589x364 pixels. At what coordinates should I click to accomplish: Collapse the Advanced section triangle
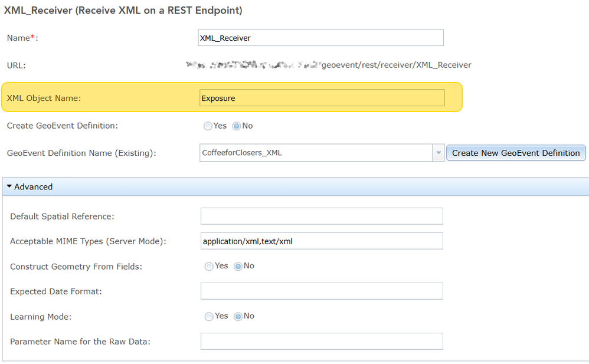(x=9, y=186)
